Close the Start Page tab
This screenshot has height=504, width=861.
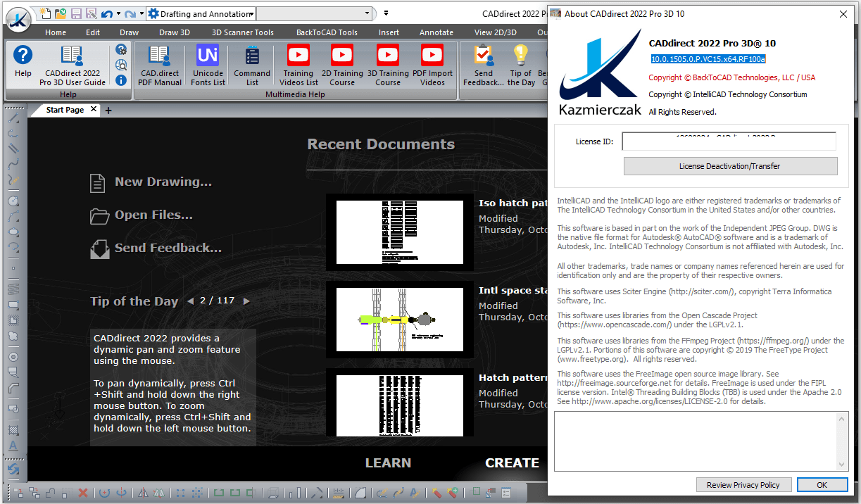coord(94,110)
